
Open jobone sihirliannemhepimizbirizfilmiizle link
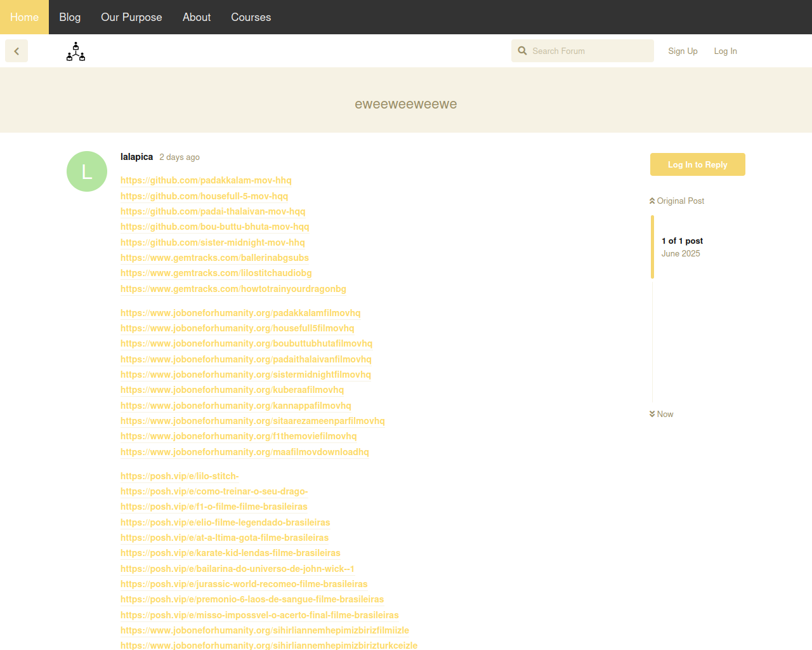click(x=265, y=630)
